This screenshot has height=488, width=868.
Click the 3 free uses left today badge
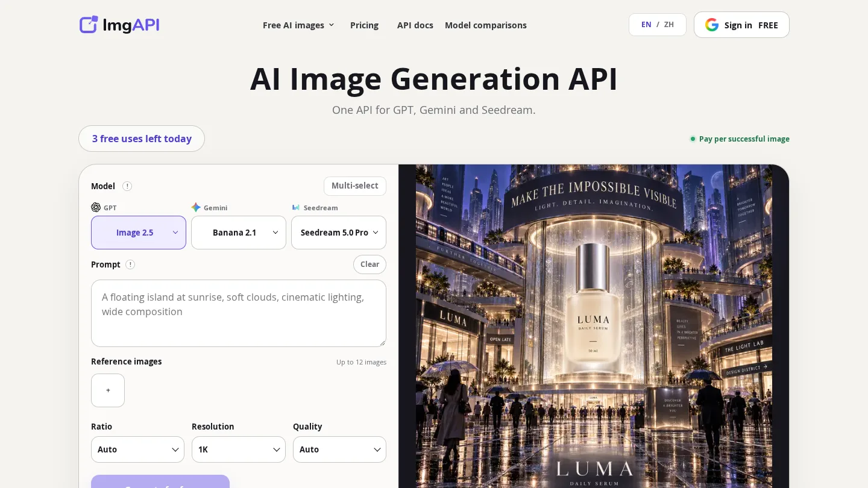142,139
